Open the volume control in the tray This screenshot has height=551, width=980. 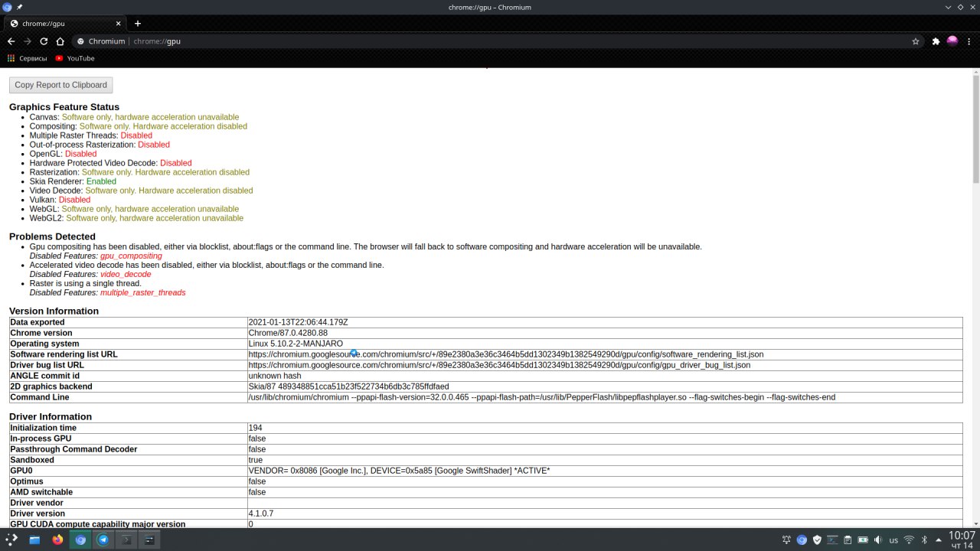pyautogui.click(x=878, y=540)
